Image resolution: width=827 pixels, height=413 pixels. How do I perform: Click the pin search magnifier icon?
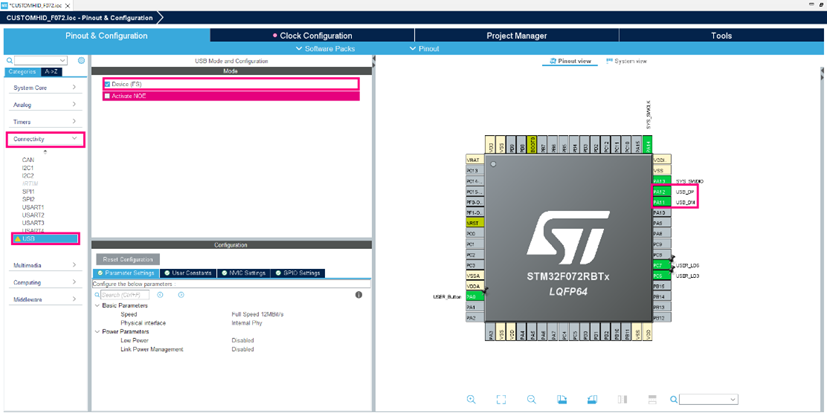pyautogui.click(x=674, y=399)
